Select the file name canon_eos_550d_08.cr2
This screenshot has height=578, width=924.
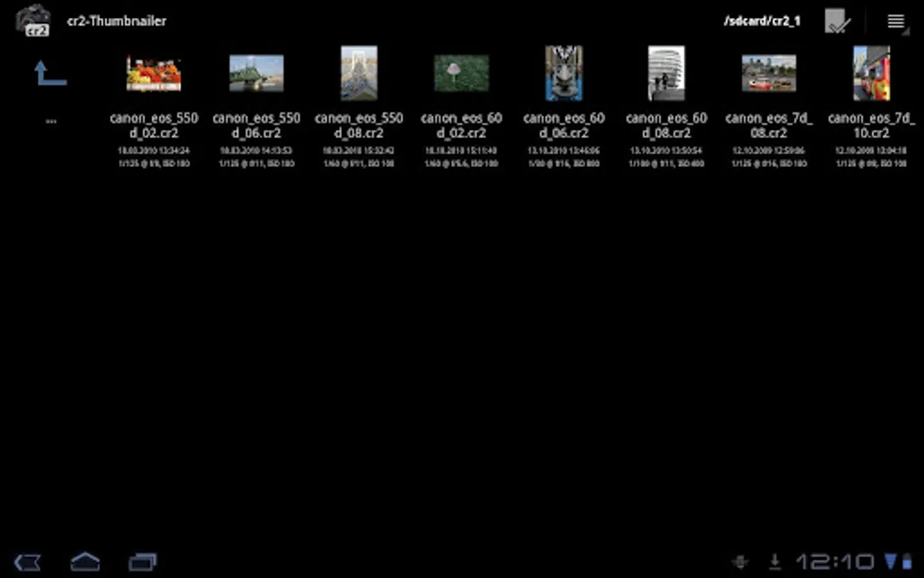pos(359,125)
